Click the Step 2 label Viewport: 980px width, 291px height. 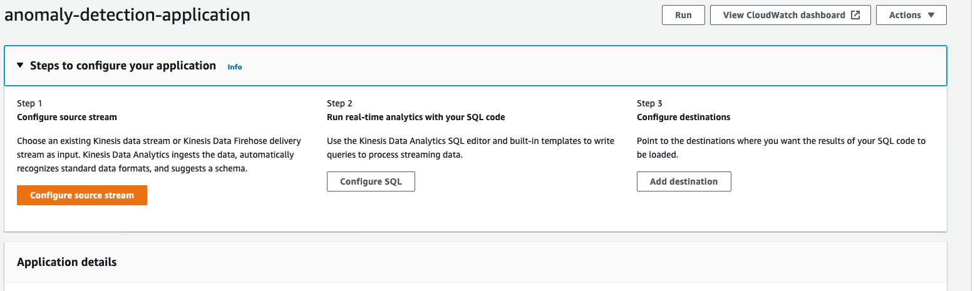point(339,103)
